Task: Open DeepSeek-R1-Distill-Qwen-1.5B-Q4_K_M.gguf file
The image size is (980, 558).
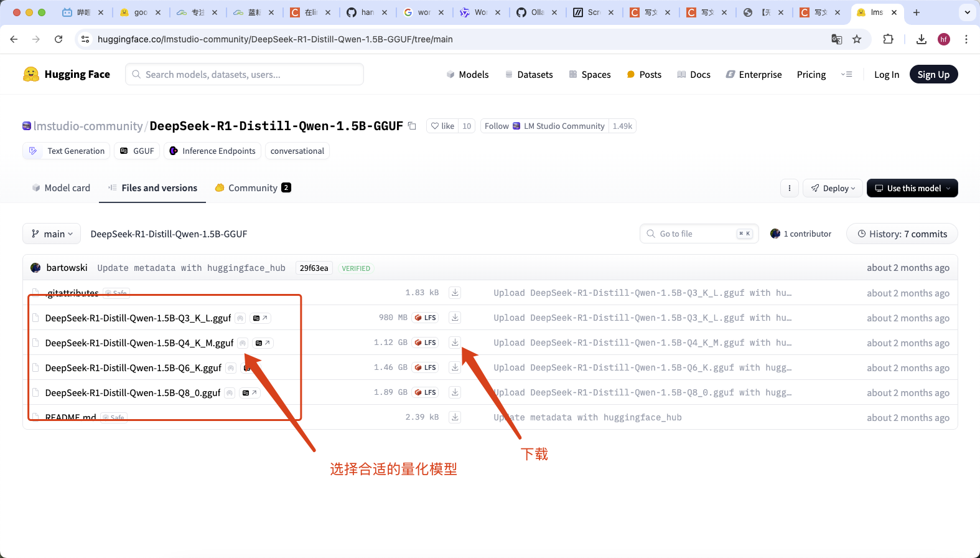Action: tap(139, 343)
